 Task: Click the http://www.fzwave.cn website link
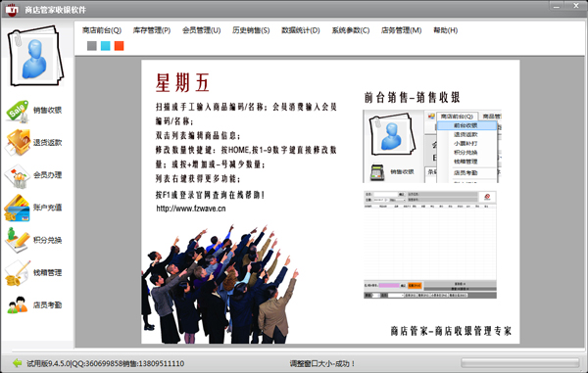(x=191, y=209)
